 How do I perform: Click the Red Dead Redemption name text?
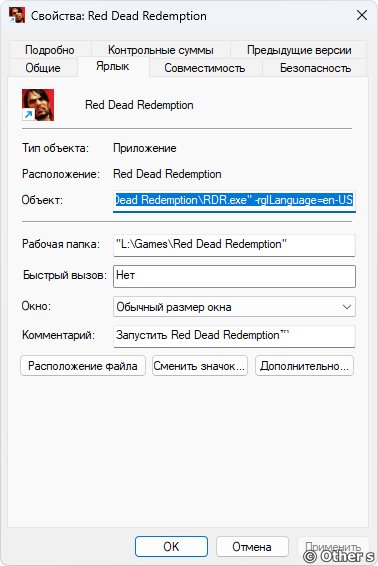click(139, 105)
